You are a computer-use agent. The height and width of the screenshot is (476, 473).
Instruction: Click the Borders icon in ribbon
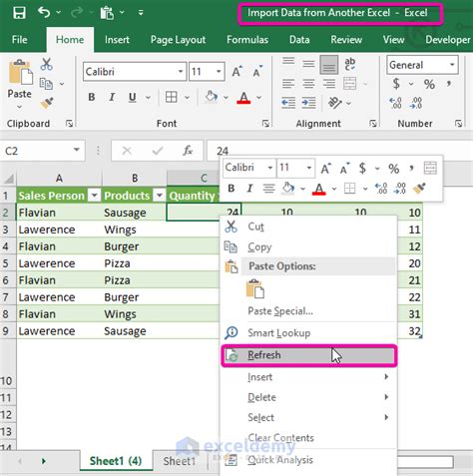172,97
